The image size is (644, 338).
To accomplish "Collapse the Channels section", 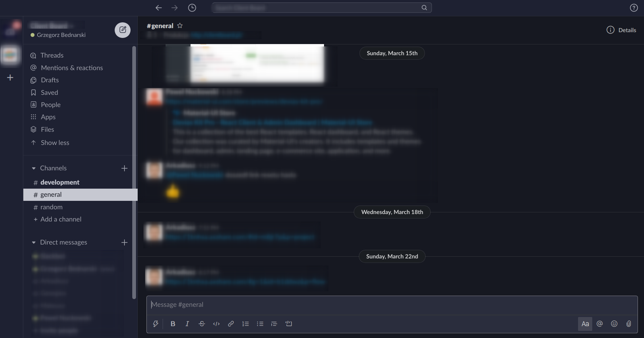I will point(33,168).
